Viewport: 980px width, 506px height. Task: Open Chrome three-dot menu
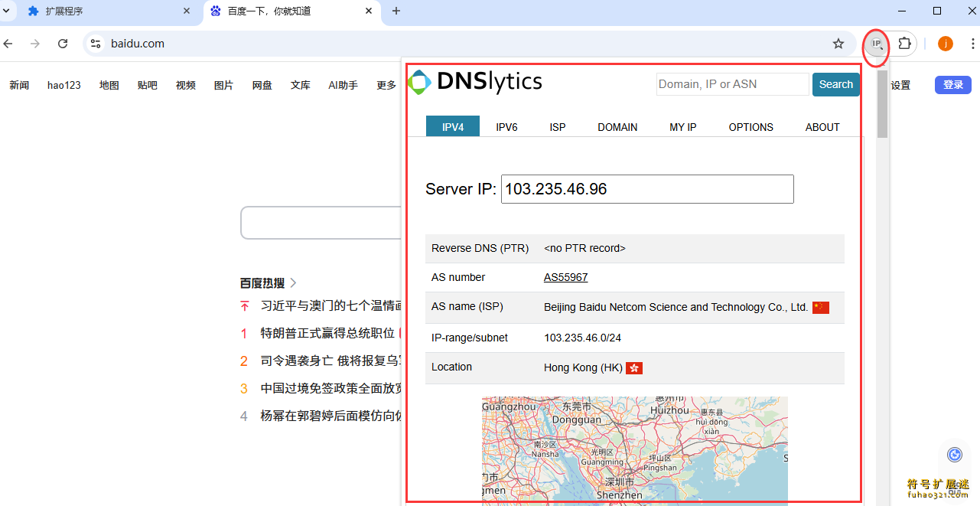[x=974, y=44]
